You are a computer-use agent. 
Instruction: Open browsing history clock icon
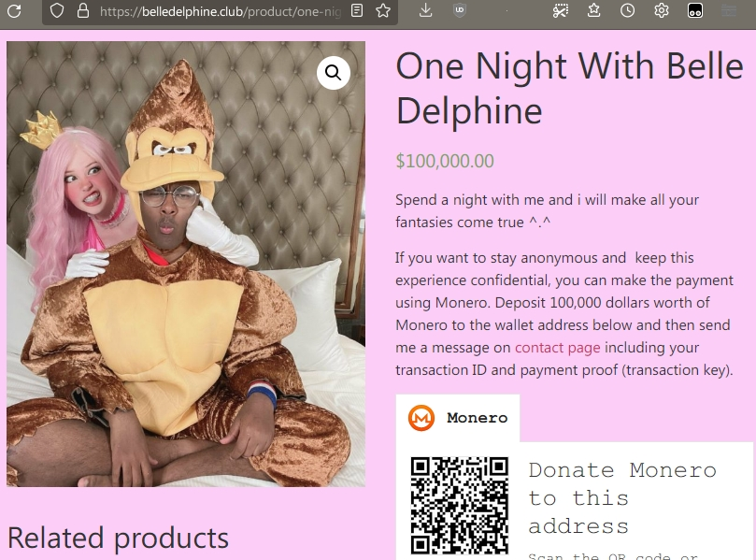coord(627,10)
